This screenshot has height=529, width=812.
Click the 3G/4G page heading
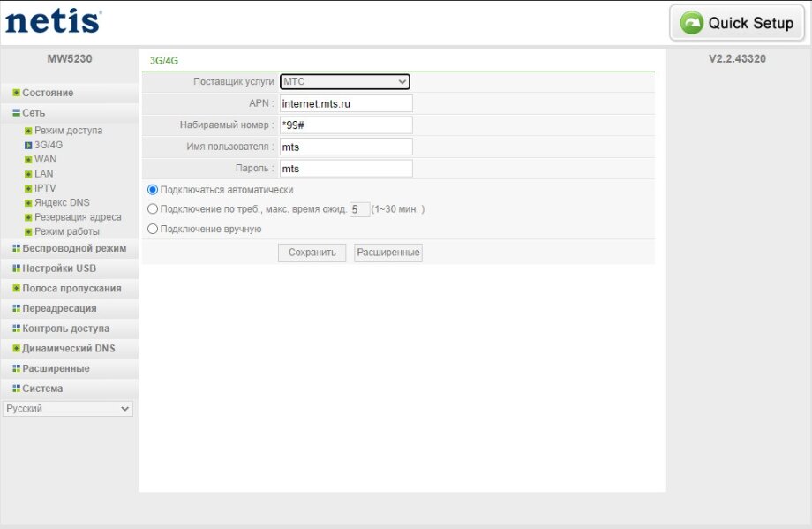pos(163,61)
